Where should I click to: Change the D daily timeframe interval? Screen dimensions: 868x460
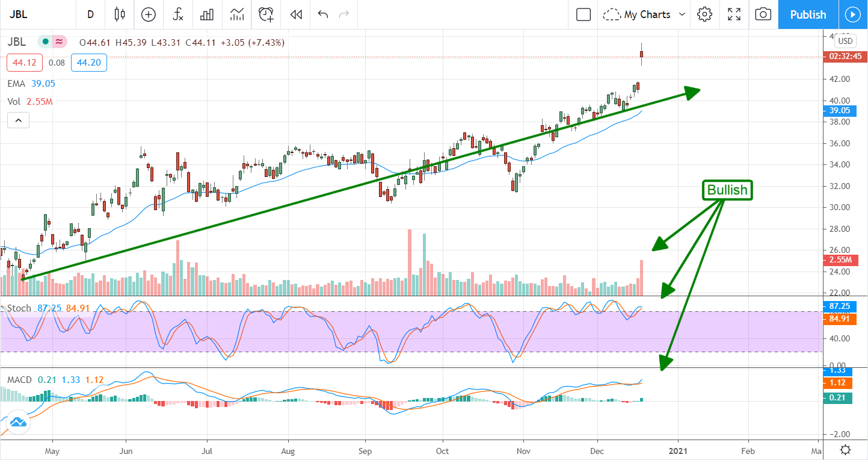pos(90,14)
